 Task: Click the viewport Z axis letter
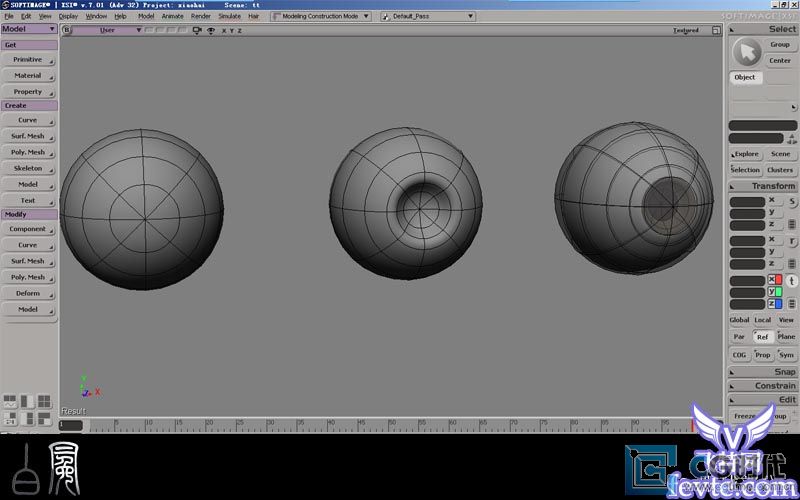[x=239, y=31]
